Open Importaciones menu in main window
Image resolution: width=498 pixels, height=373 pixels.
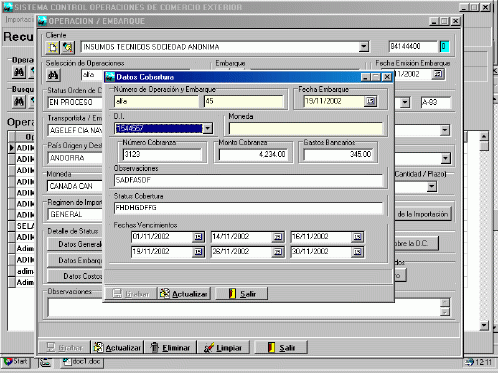(19, 20)
